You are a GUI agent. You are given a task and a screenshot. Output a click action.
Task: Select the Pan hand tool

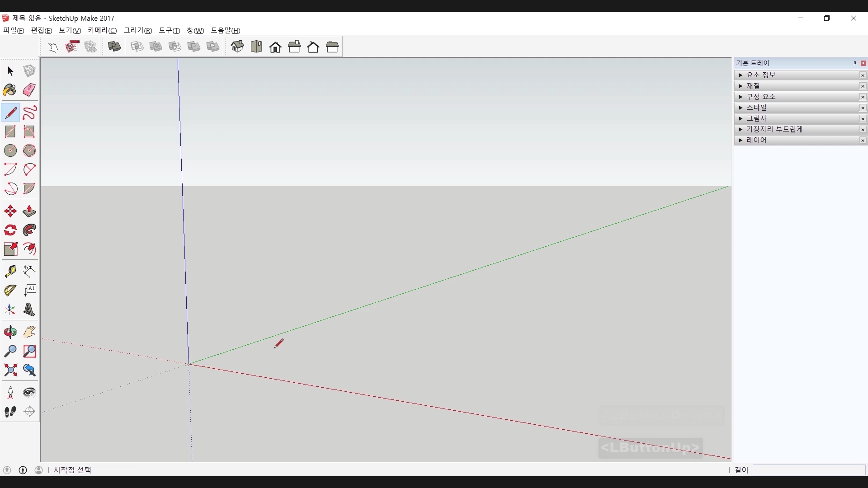point(29,332)
